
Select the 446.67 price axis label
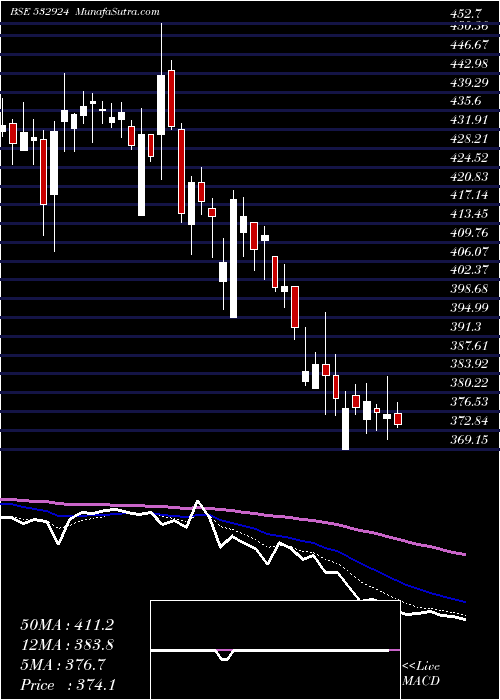[468, 45]
